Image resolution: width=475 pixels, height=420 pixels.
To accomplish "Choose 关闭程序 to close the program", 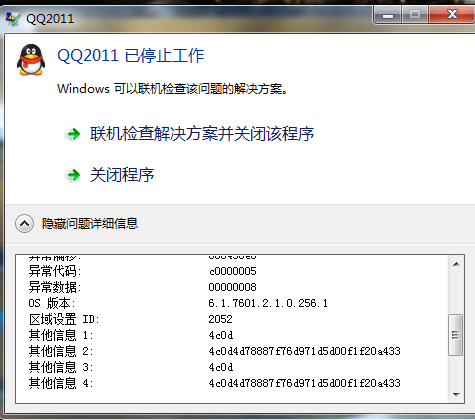I will click(x=122, y=175).
